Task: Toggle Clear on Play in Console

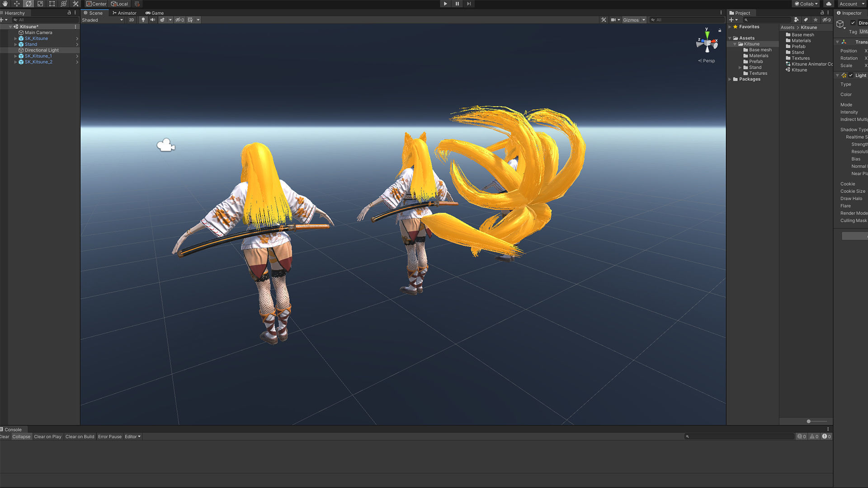Action: click(x=47, y=436)
